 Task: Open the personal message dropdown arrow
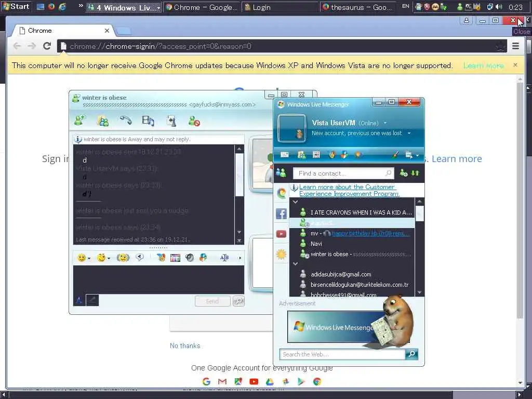pyautogui.click(x=409, y=133)
